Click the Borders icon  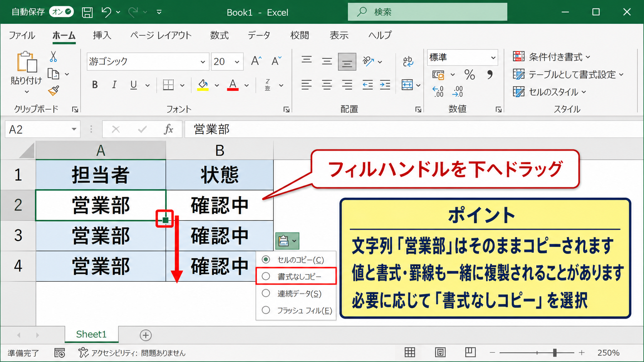pos(168,85)
